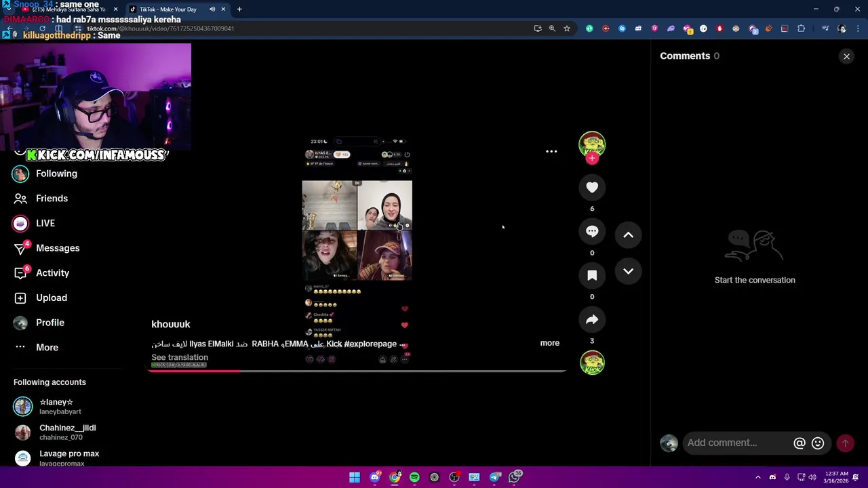This screenshot has width=868, height=488.
Task: Close the Comments panel
Action: point(846,56)
